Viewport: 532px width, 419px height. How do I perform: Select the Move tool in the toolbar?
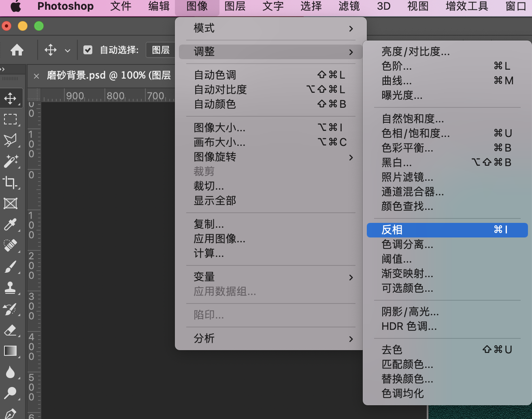pyautogui.click(x=11, y=98)
